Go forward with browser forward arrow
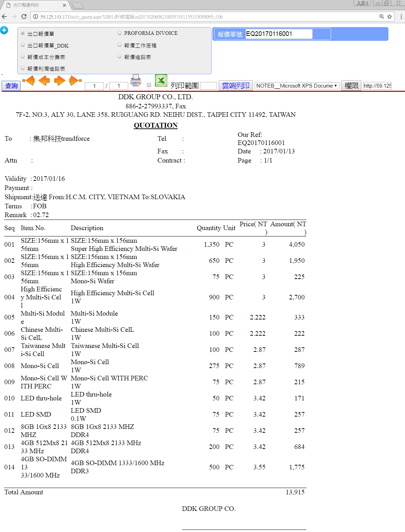This screenshot has height=532, width=405. click(14, 17)
